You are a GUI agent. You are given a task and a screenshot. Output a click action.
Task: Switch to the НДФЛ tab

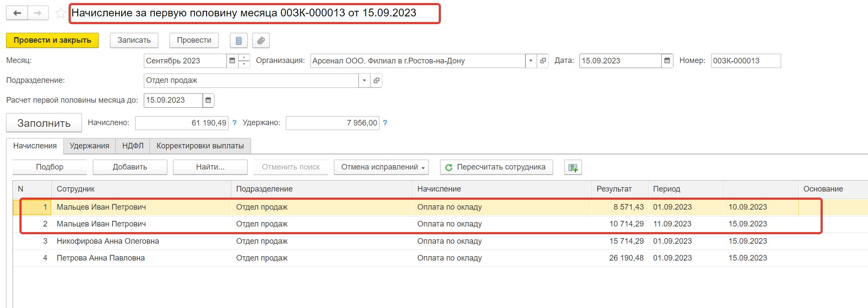pos(132,146)
